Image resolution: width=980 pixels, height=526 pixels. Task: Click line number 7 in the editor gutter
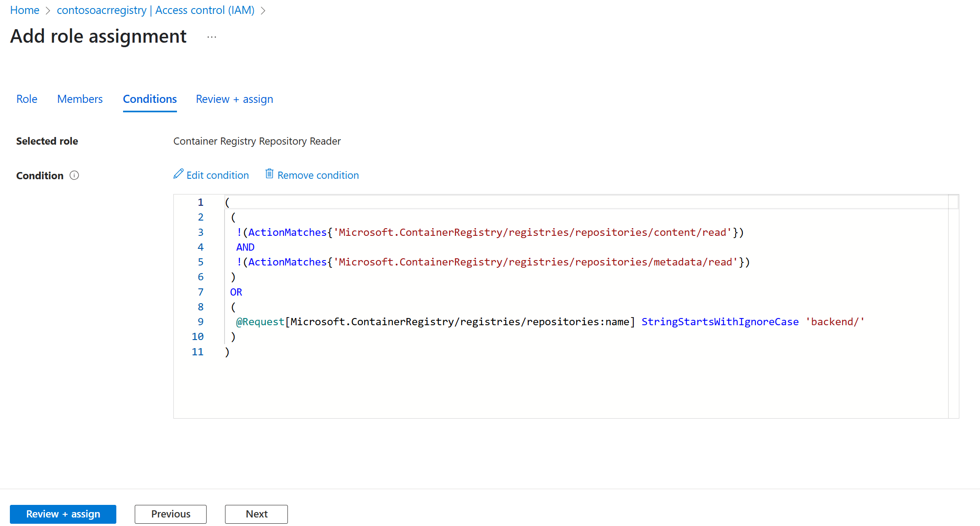[x=200, y=292]
